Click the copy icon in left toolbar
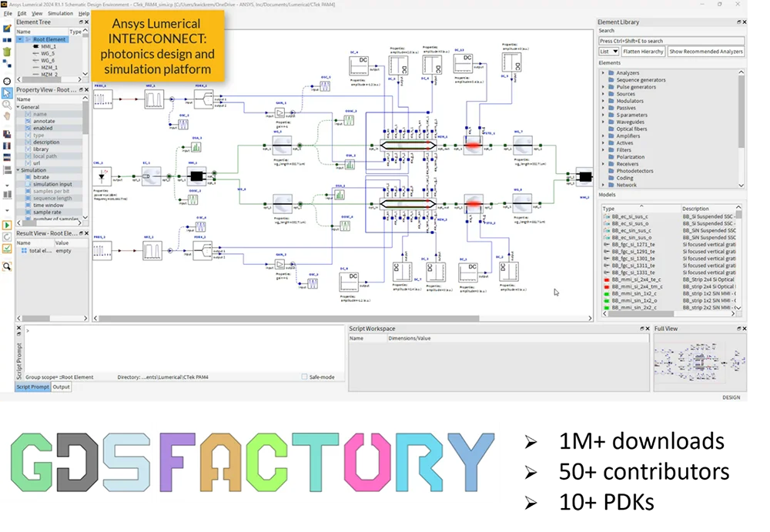770x532 pixels. tap(7, 134)
